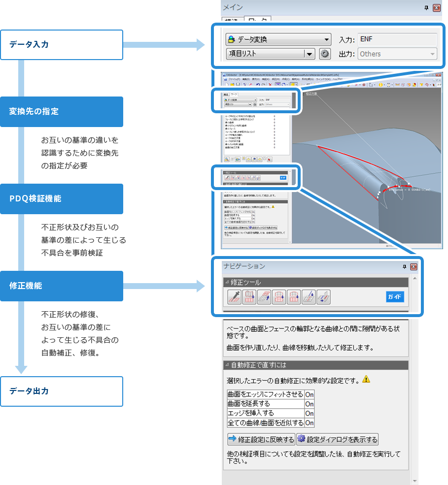The image size is (448, 485).
Task: Click the wavy surface over grid repair tool
Action: pos(249,297)
